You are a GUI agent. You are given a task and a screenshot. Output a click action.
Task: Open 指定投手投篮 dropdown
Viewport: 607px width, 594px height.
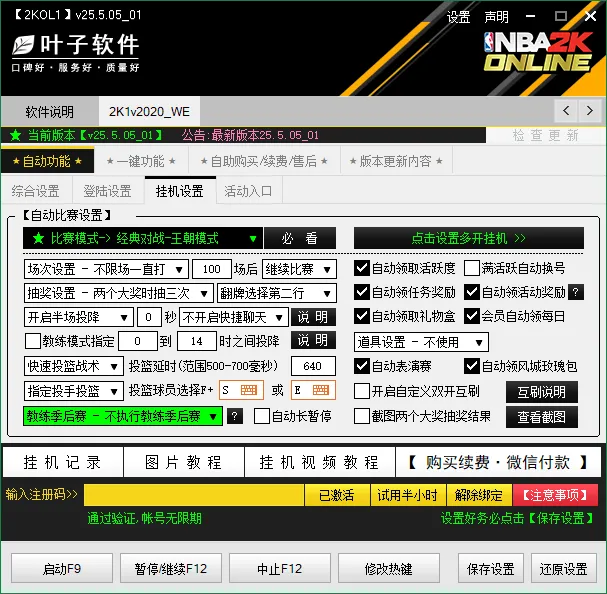pos(74,391)
